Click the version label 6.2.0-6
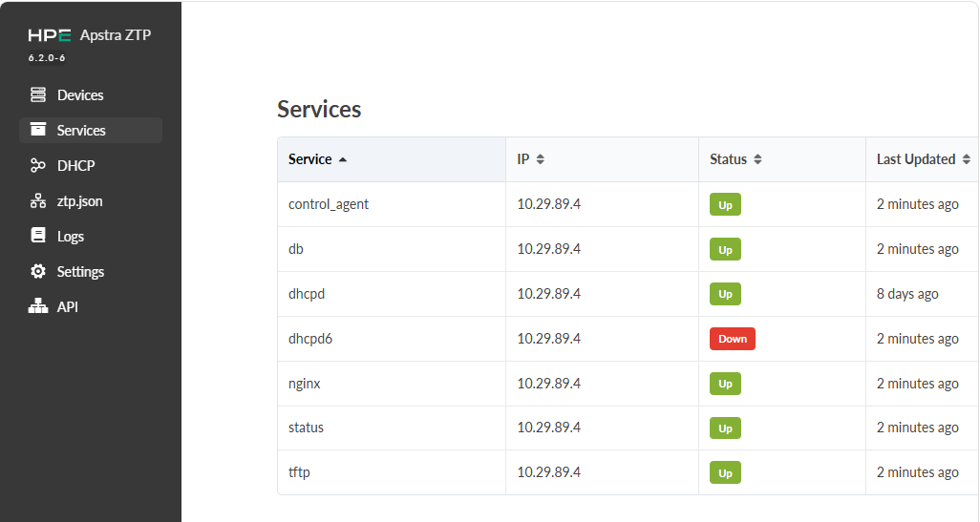 point(47,58)
